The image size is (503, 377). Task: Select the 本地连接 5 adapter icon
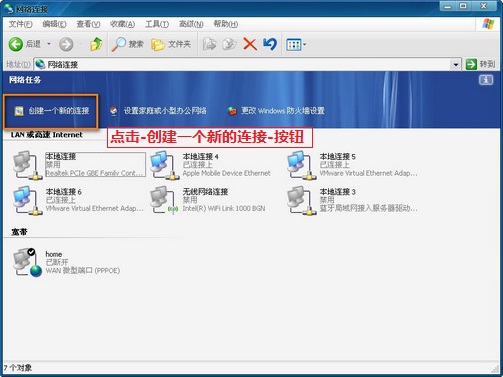click(301, 165)
